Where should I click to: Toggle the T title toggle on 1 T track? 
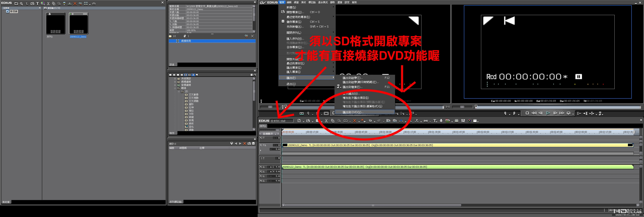pos(279,158)
